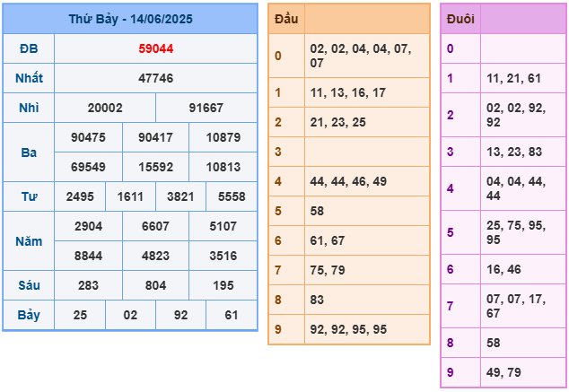Image resolution: width=569 pixels, height=392 pixels.
Task: Select third prize number 15592
Action: 155,167
